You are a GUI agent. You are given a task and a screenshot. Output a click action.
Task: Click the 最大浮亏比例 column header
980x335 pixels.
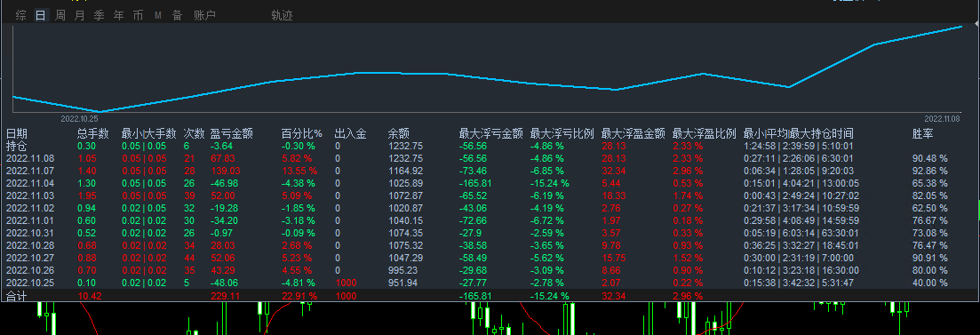click(562, 134)
